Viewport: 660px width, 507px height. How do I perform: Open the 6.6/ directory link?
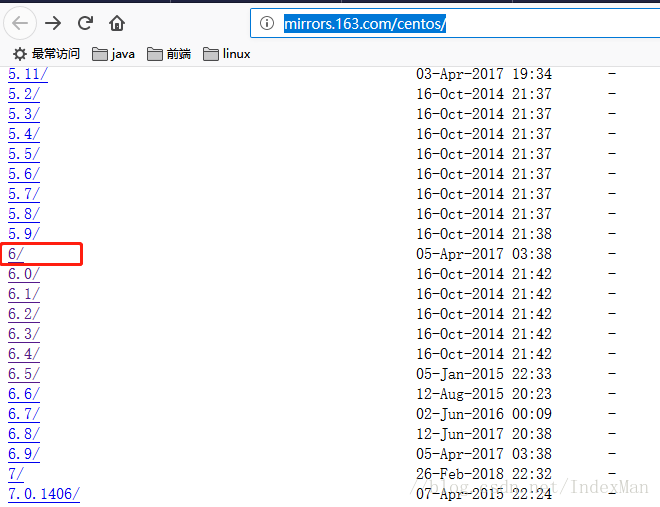point(24,394)
